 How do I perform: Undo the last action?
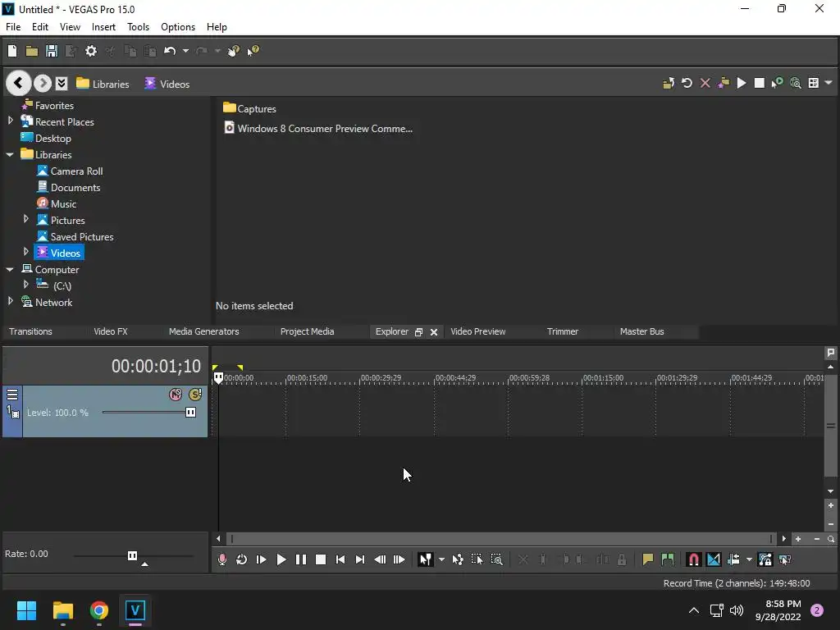170,51
